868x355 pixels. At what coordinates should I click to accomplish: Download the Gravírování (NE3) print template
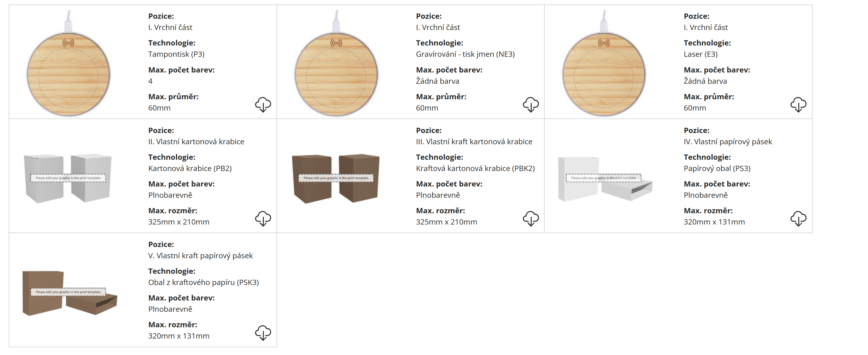click(x=530, y=104)
